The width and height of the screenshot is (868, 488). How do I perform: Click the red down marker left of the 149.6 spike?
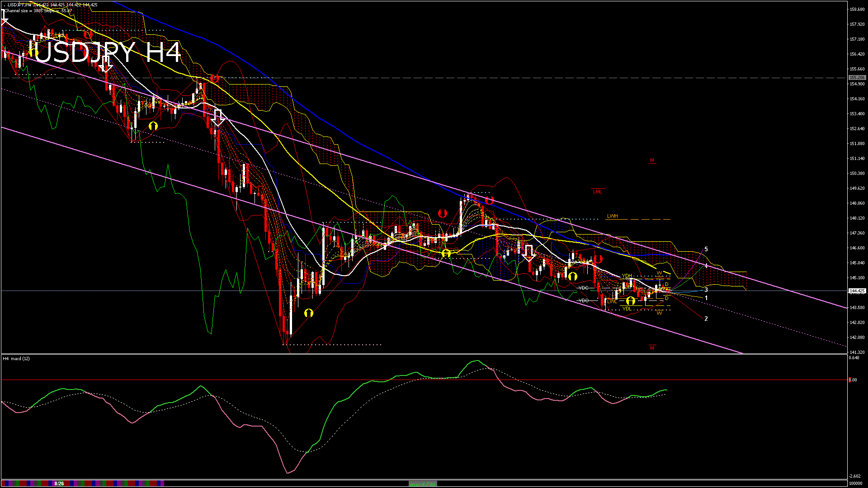[x=442, y=213]
